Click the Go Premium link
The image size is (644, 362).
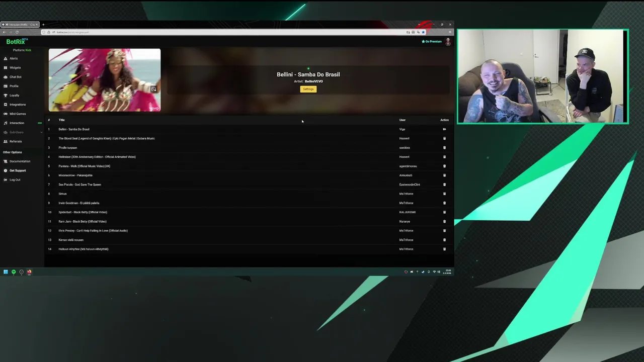432,42
